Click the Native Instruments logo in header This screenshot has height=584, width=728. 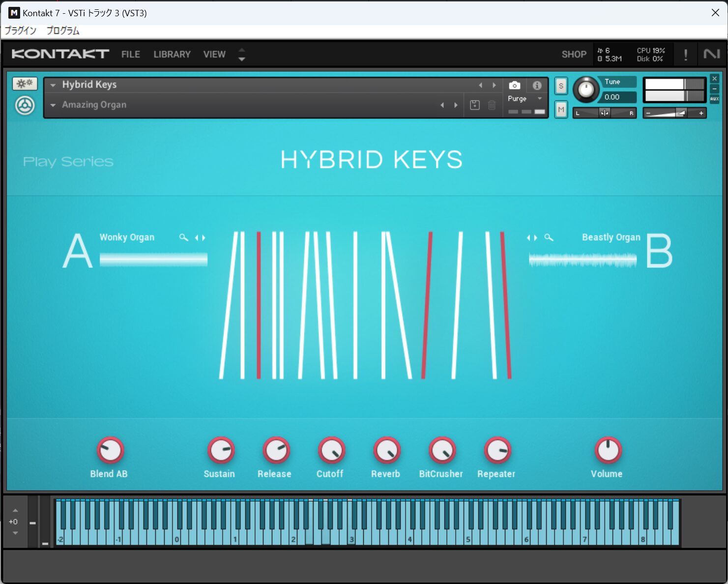click(711, 54)
